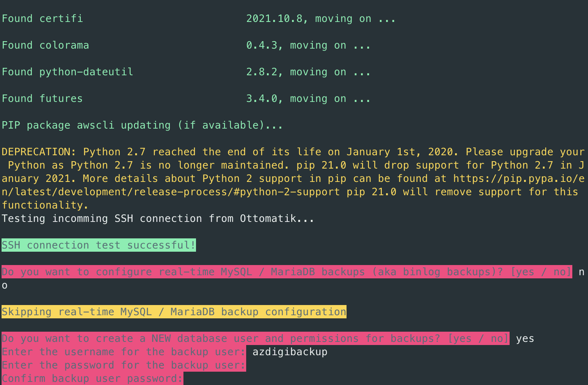Click the pip.pypa.io URL in the deprecation warning

pyautogui.click(x=518, y=179)
